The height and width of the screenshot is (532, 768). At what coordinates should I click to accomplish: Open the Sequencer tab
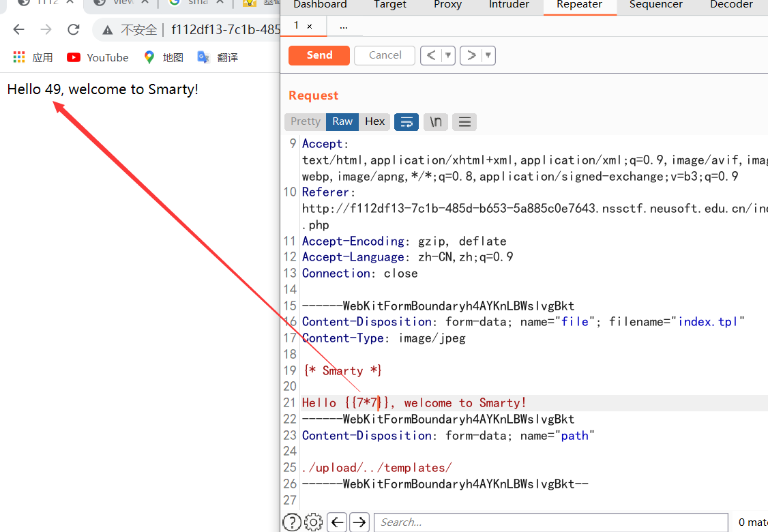coord(655,5)
